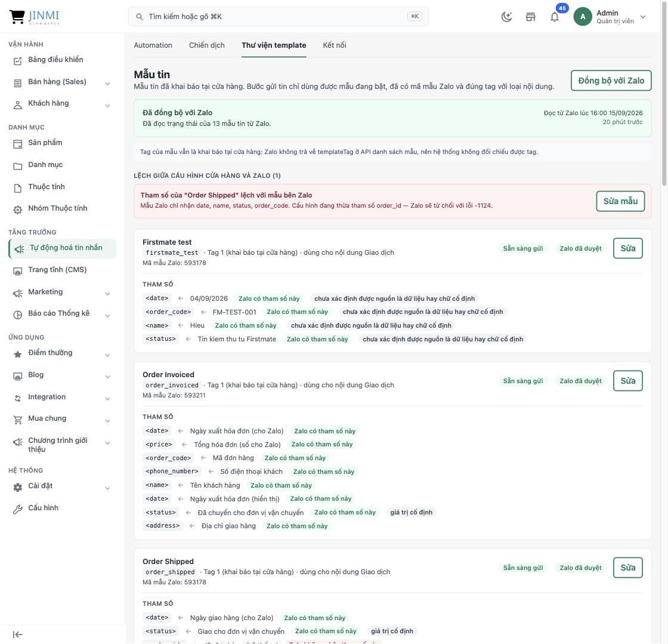Expand Integration submenu chevron

(107, 399)
